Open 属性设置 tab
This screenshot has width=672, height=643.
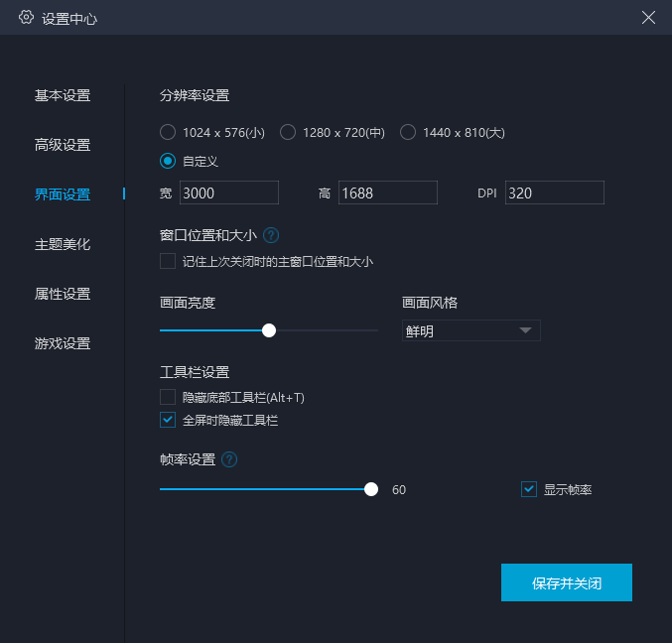click(63, 294)
